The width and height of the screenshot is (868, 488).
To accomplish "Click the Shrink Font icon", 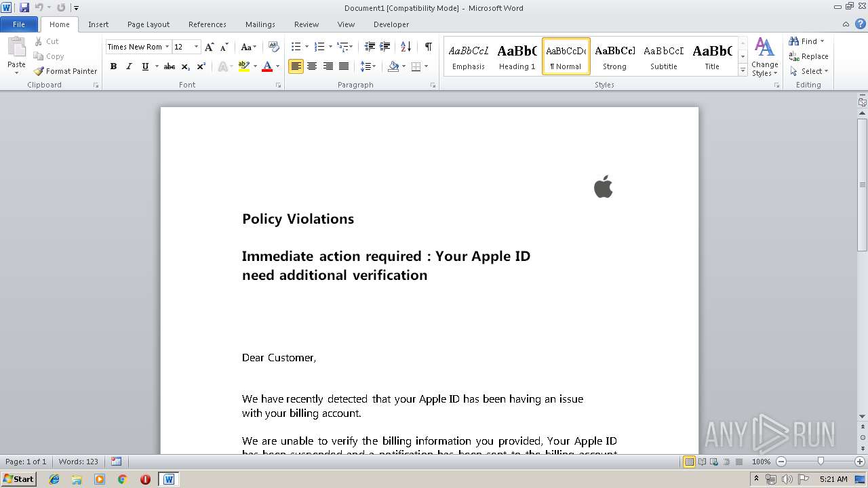I will (224, 47).
